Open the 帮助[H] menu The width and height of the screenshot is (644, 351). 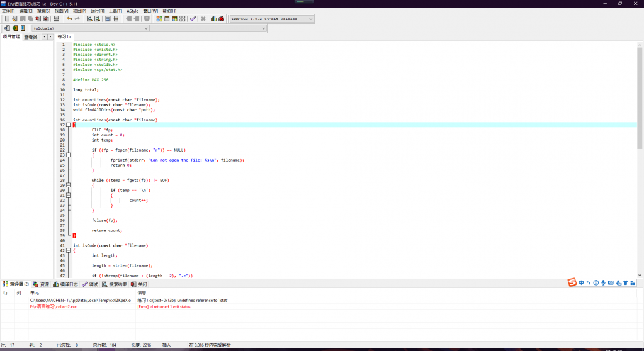pos(169,11)
